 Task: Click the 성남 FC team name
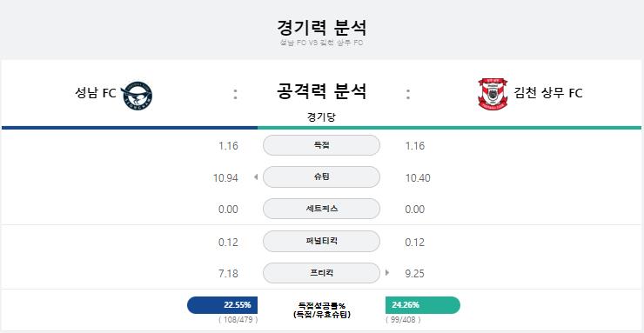click(96, 93)
